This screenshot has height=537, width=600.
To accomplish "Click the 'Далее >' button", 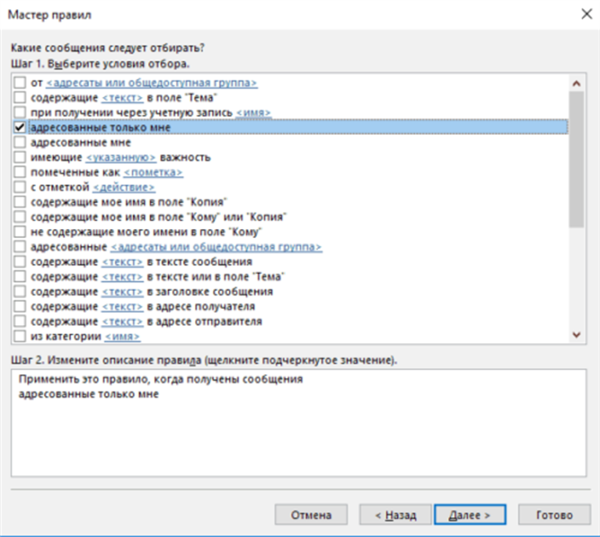I will pos(470,515).
